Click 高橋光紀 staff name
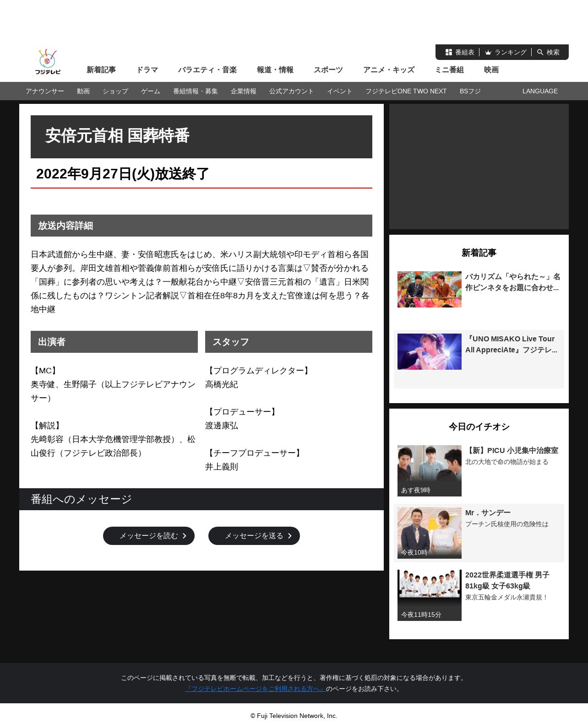588x728 pixels. click(x=222, y=384)
